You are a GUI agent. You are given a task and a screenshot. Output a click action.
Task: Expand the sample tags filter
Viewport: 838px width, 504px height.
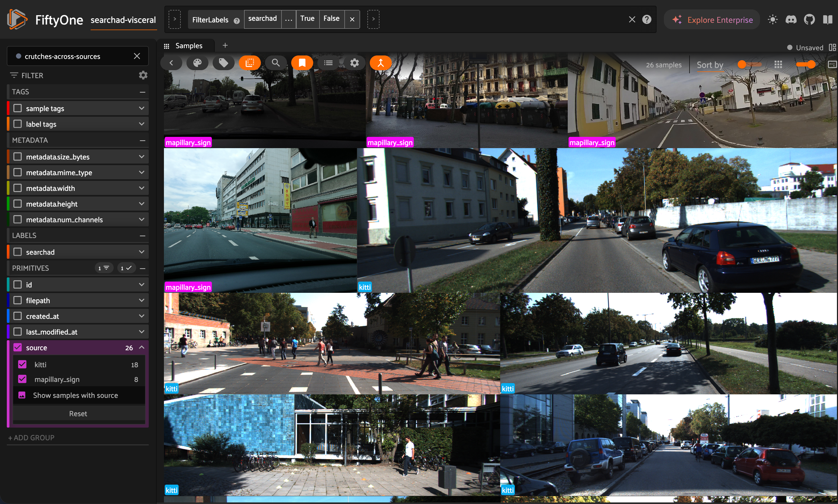tap(142, 108)
